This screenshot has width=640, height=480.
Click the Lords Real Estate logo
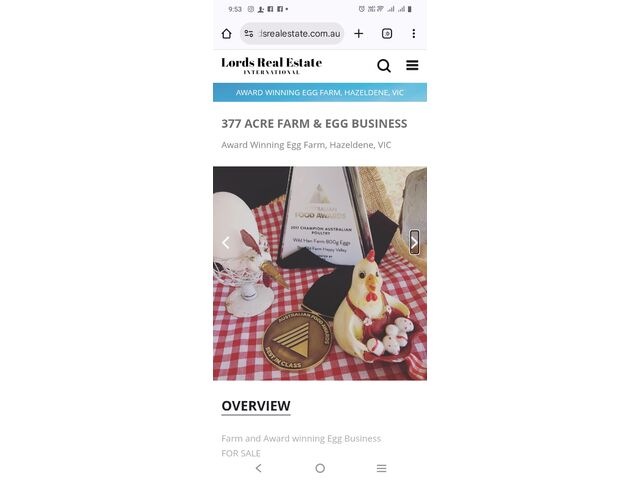tap(271, 65)
